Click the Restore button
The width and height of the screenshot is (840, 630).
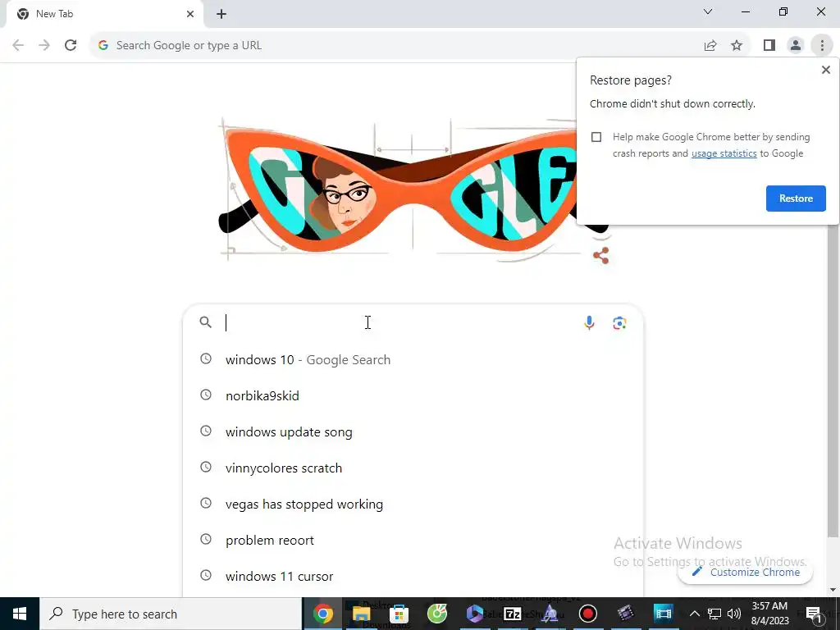[796, 199]
